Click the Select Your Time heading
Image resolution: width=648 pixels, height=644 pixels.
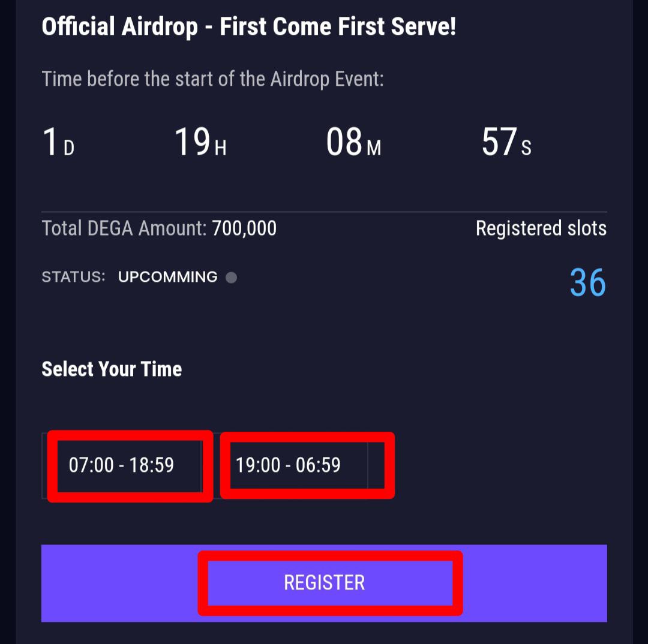coord(112,369)
